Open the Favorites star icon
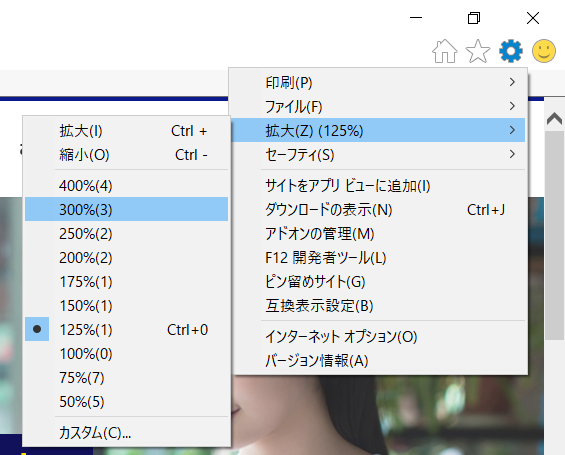Image resolution: width=565 pixels, height=455 pixels. [478, 51]
